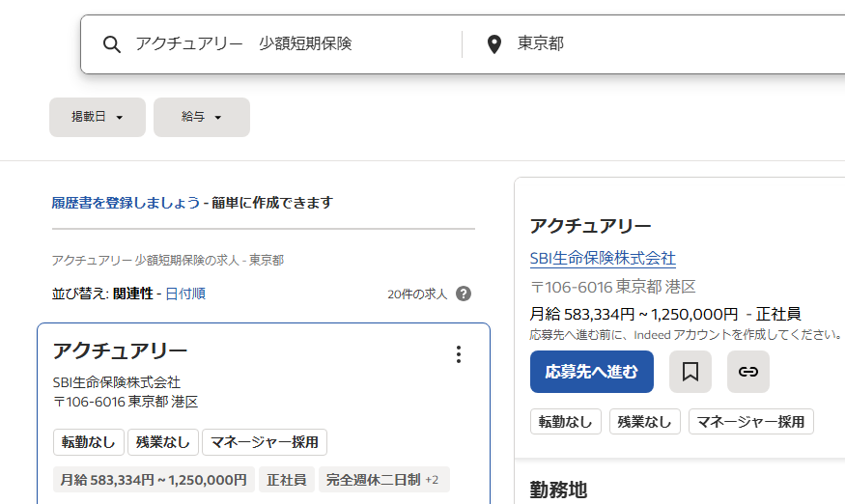The height and width of the screenshot is (504, 845).
Task: Open the 給与 filter dropdown
Action: coord(202,117)
